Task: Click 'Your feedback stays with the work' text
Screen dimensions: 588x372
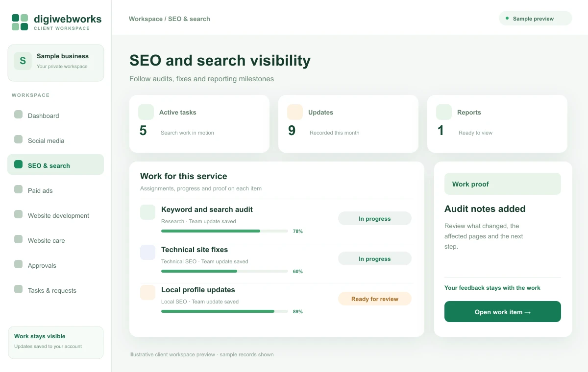Action: pos(492,288)
